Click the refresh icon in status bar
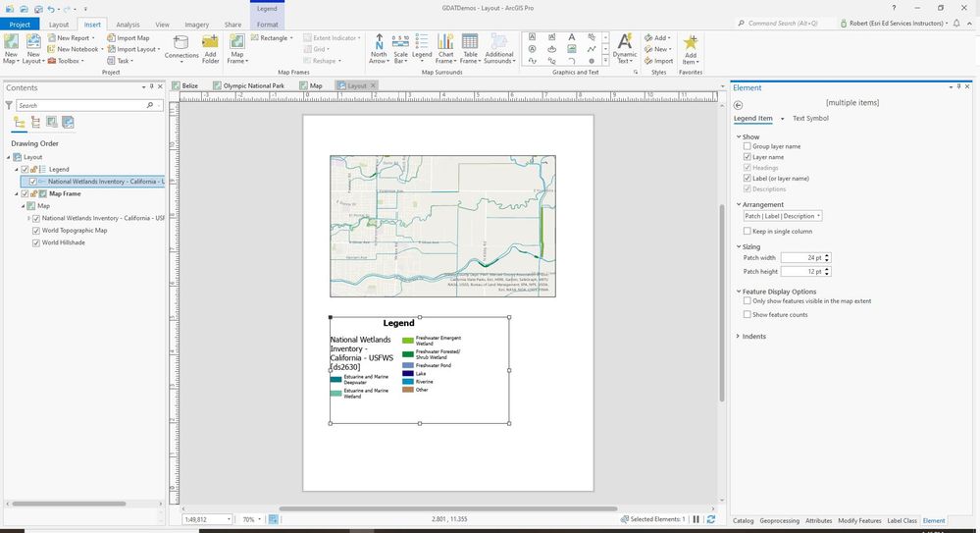The height and width of the screenshot is (533, 980). (710, 519)
